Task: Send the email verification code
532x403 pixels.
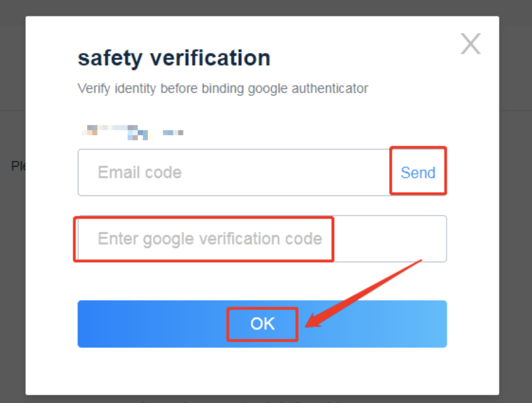Action: [x=418, y=172]
